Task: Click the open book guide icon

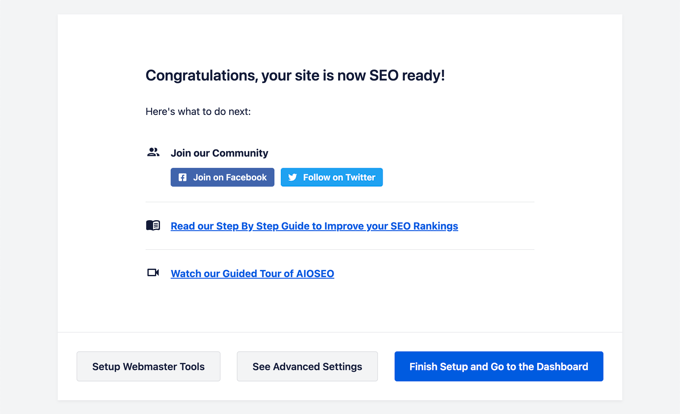Action: [153, 225]
